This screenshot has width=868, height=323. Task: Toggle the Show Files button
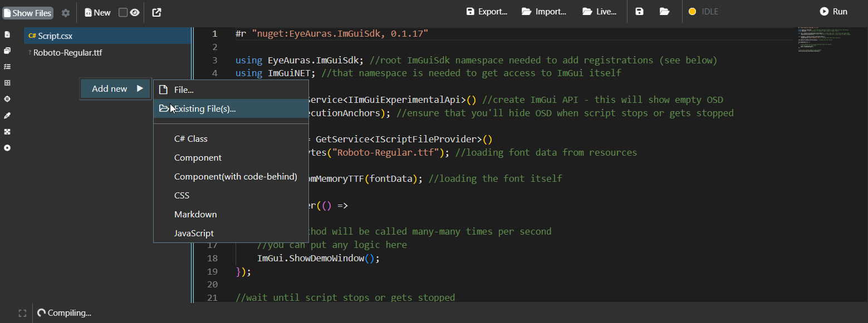[28, 12]
